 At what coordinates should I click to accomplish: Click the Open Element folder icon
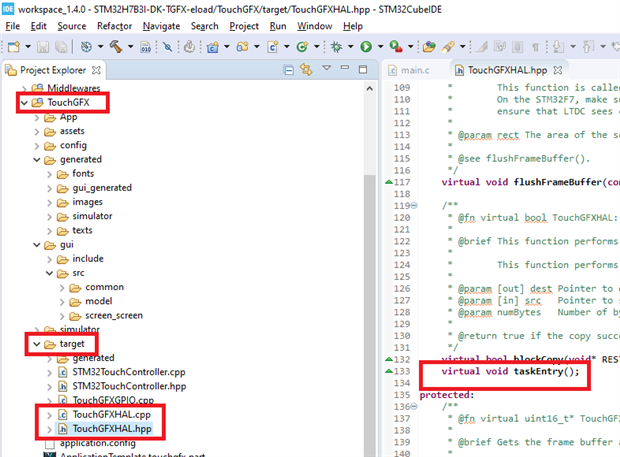(x=430, y=46)
